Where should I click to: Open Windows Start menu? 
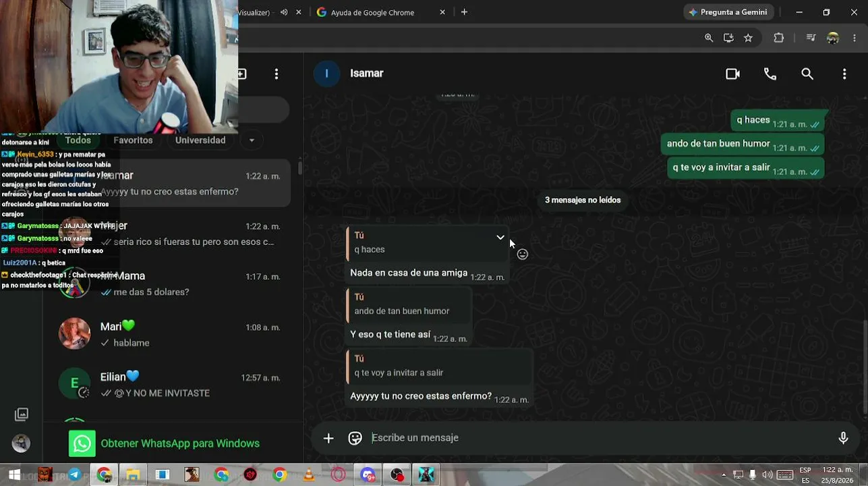pyautogui.click(x=13, y=475)
